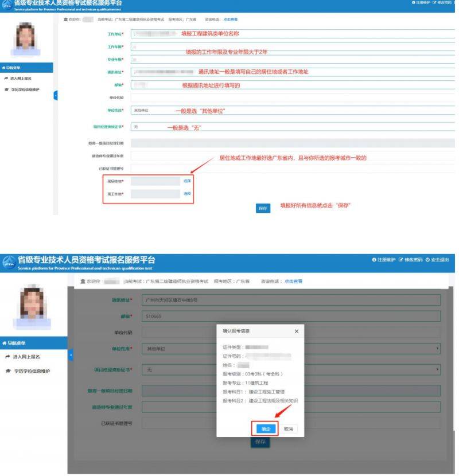Screen dimensions: 459x476
Task: Select 导航菜单 header on the annotated form page
Action: click(x=26, y=68)
